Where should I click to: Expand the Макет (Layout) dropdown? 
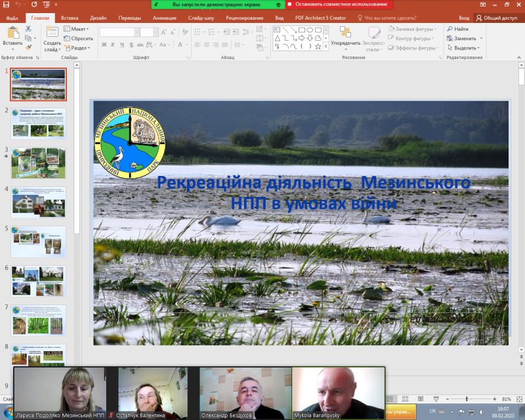pos(77,29)
